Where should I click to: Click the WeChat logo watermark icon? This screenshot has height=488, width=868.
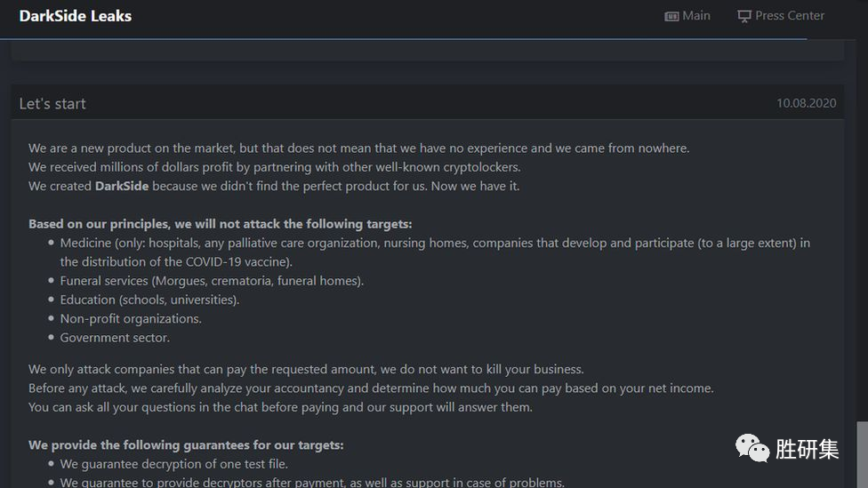751,447
